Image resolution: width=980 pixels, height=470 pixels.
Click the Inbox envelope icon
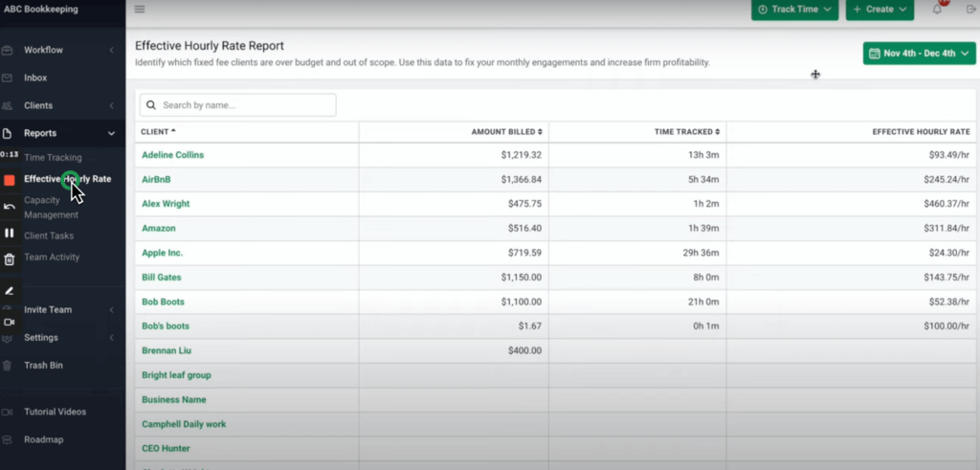click(8, 78)
